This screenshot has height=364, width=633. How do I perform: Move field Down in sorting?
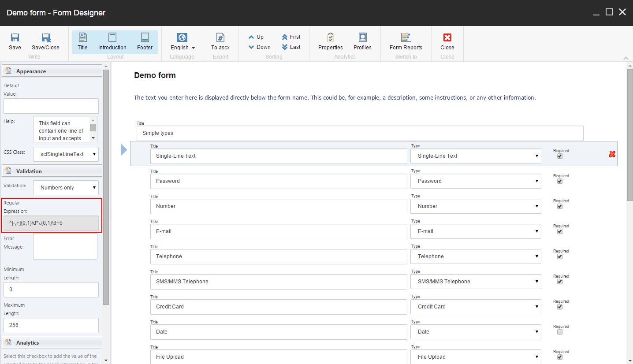click(259, 47)
